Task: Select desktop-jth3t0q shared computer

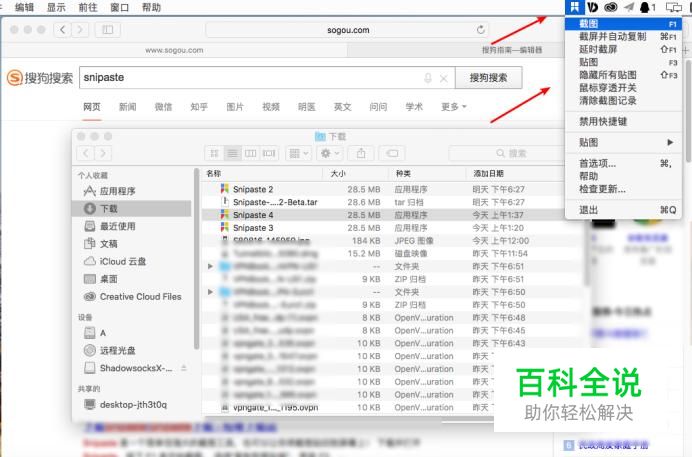Action: pyautogui.click(x=132, y=405)
